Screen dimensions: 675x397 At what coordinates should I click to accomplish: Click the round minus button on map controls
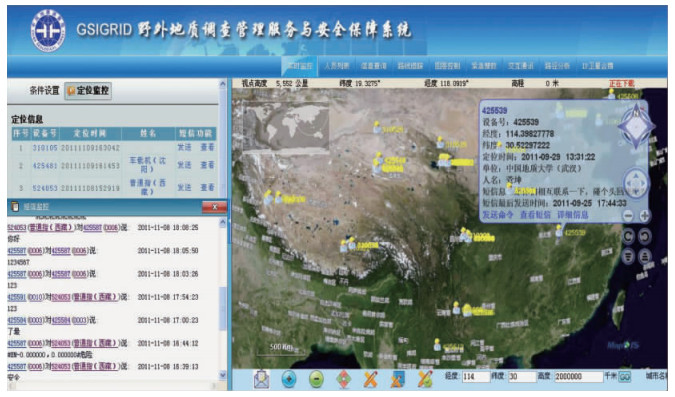[628, 216]
